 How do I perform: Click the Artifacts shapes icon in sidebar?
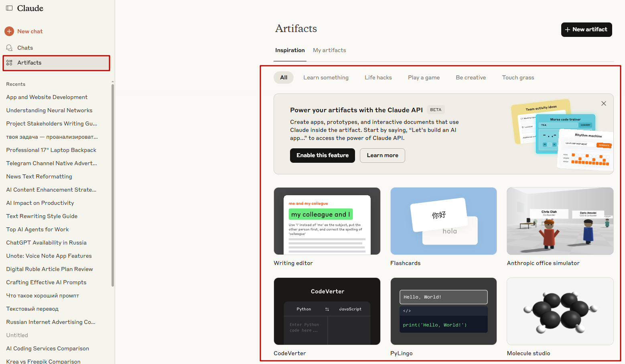point(9,63)
